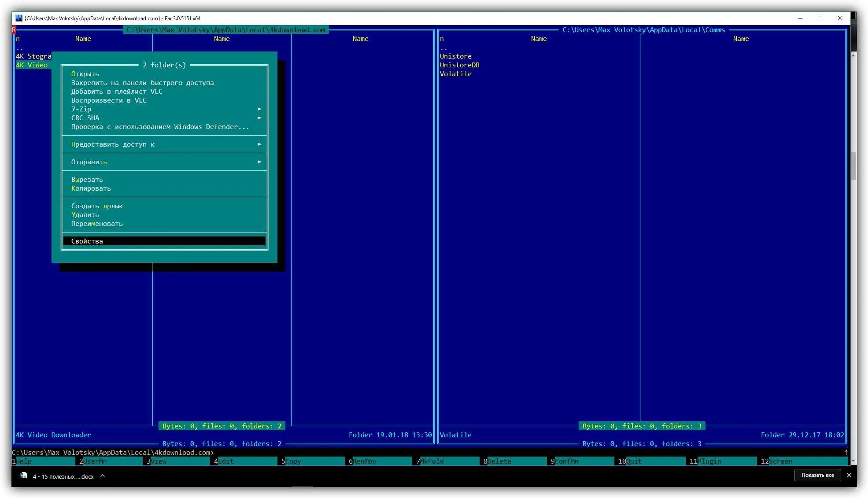Click the Показать все button
This screenshot has height=498, width=868.
(817, 475)
